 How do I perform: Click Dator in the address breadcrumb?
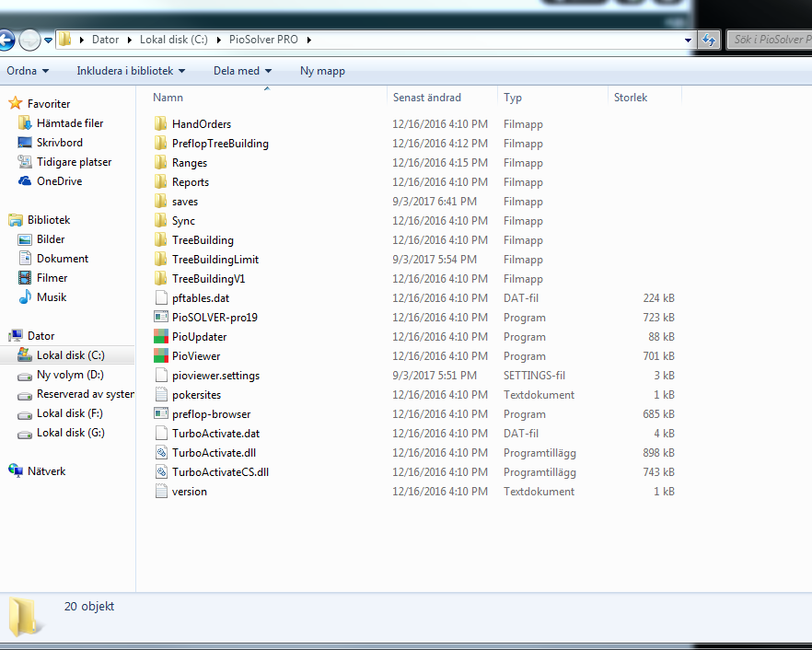click(106, 40)
